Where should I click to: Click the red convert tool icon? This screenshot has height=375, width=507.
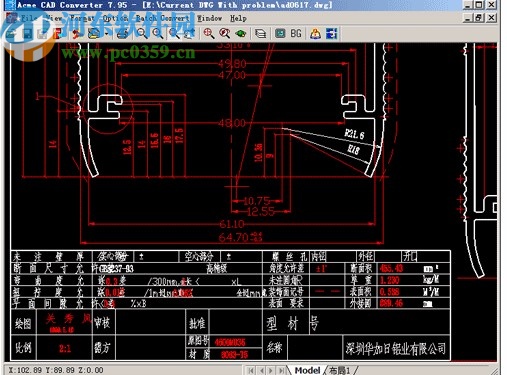coord(77,34)
